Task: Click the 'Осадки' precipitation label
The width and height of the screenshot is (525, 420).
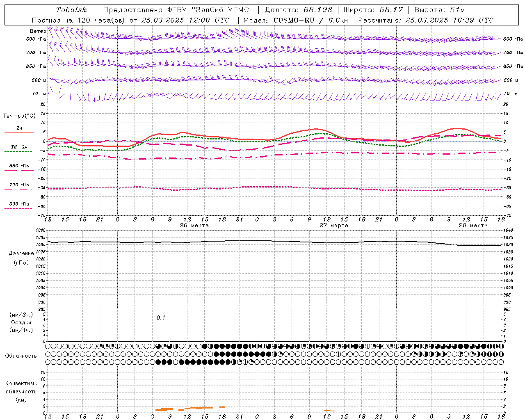Action: (21, 322)
